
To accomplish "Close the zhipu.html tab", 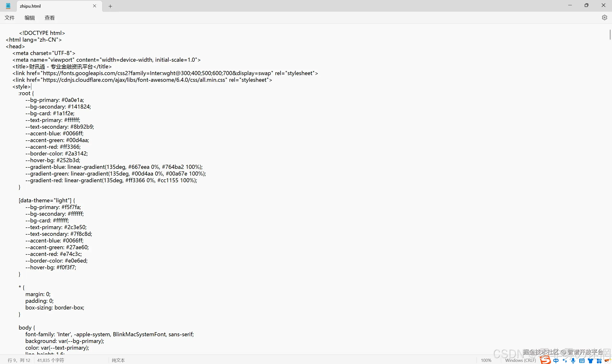I will click(x=94, y=6).
